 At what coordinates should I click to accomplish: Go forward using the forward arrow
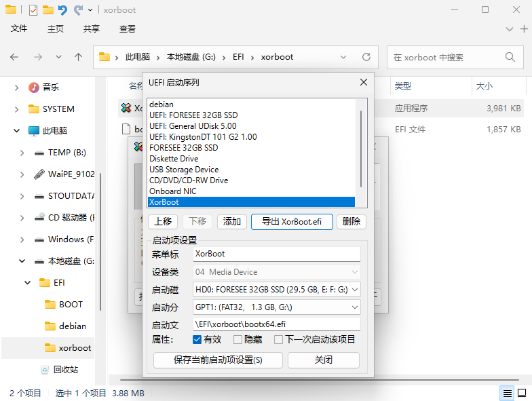coord(38,57)
